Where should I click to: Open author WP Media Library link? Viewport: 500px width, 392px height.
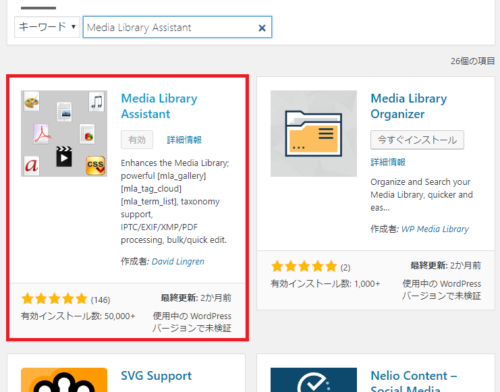(435, 229)
